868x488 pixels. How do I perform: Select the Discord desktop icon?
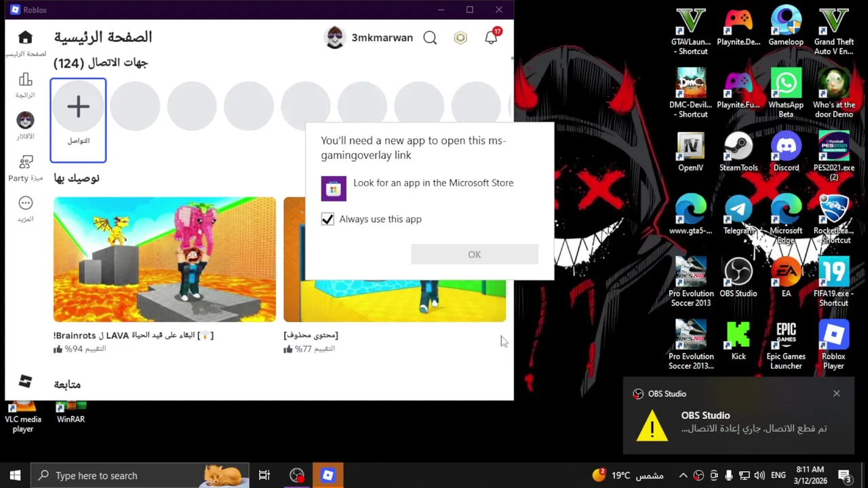point(786,152)
